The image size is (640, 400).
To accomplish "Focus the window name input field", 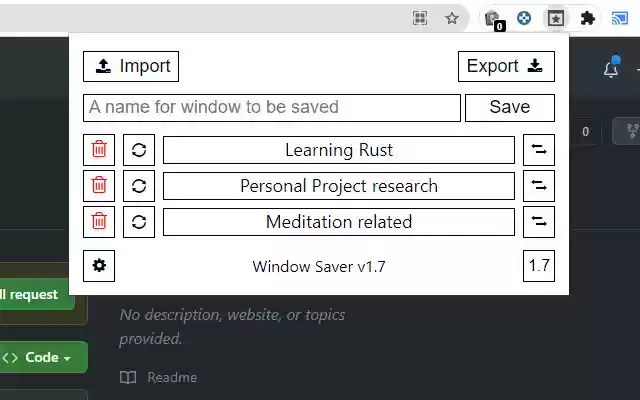I will point(272,107).
